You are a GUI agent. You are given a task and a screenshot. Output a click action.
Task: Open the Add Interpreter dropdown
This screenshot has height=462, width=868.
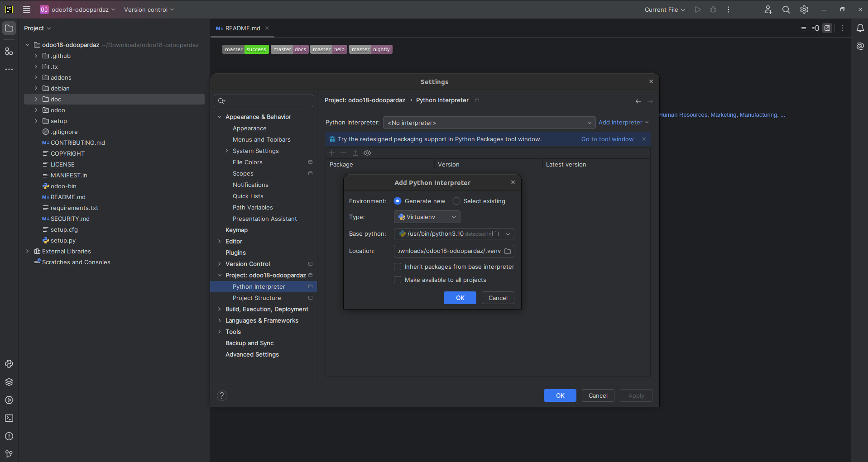click(623, 122)
